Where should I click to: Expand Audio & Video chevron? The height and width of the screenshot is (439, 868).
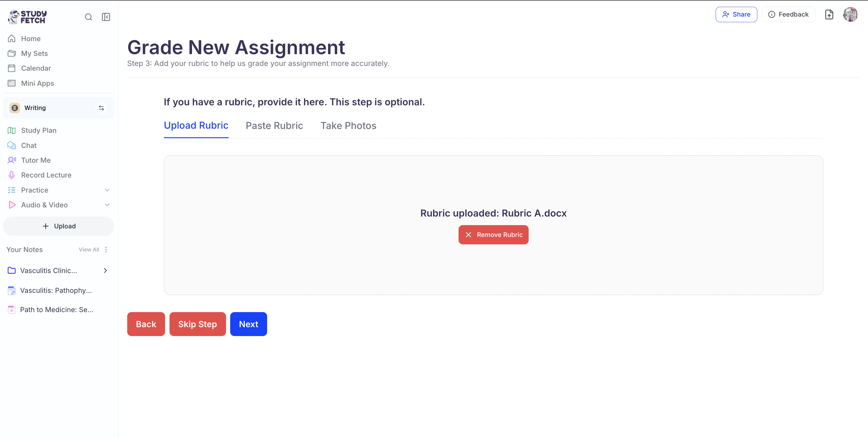coord(107,205)
